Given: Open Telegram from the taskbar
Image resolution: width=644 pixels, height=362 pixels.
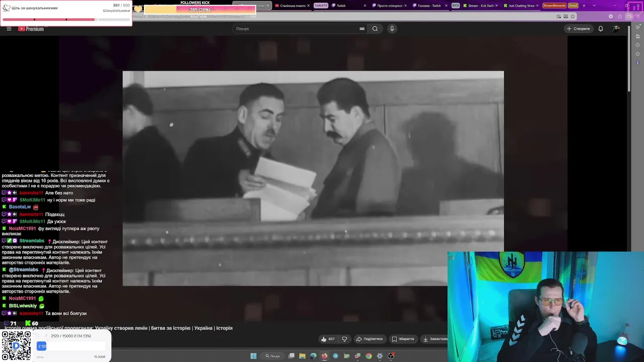Looking at the screenshot, I should pos(336,356).
